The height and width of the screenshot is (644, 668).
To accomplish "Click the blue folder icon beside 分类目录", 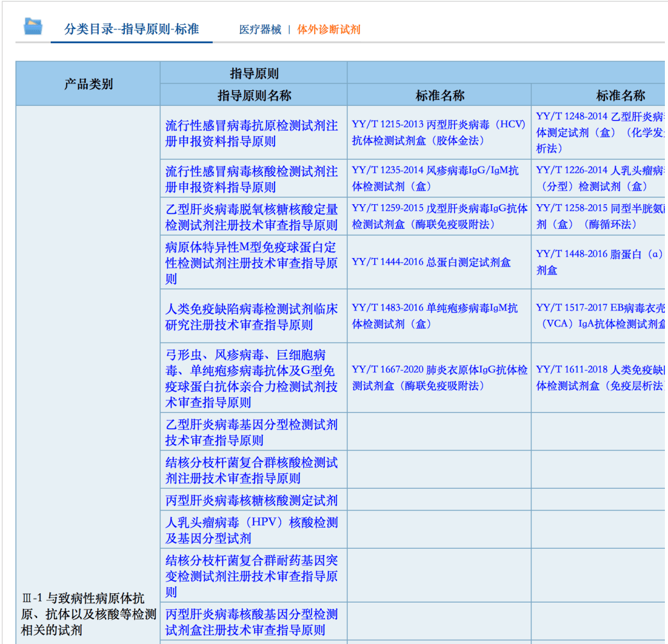I will (x=33, y=27).
